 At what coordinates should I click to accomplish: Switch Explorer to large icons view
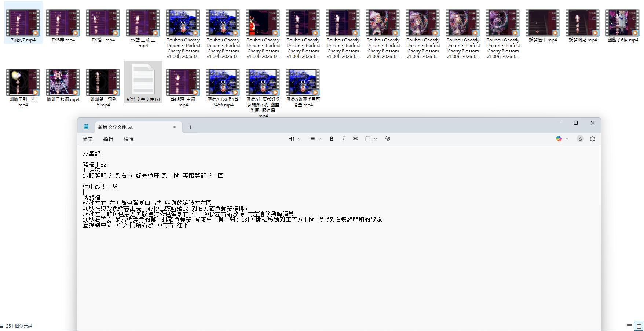pyautogui.click(x=639, y=326)
